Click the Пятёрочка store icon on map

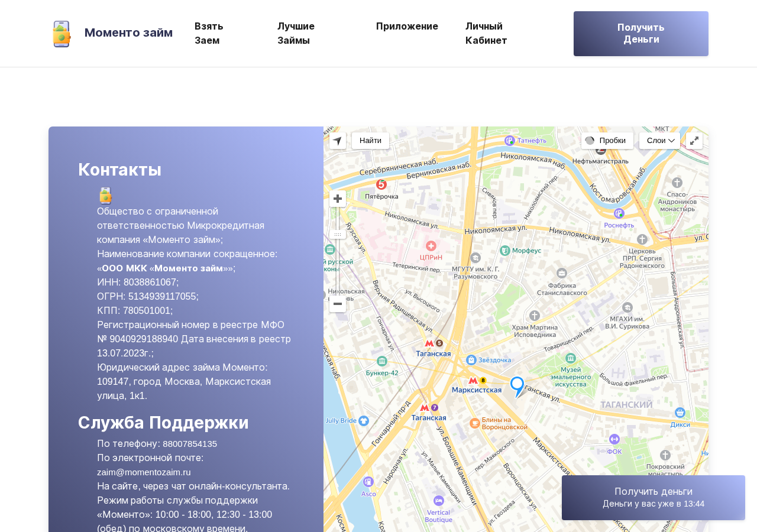click(x=381, y=184)
